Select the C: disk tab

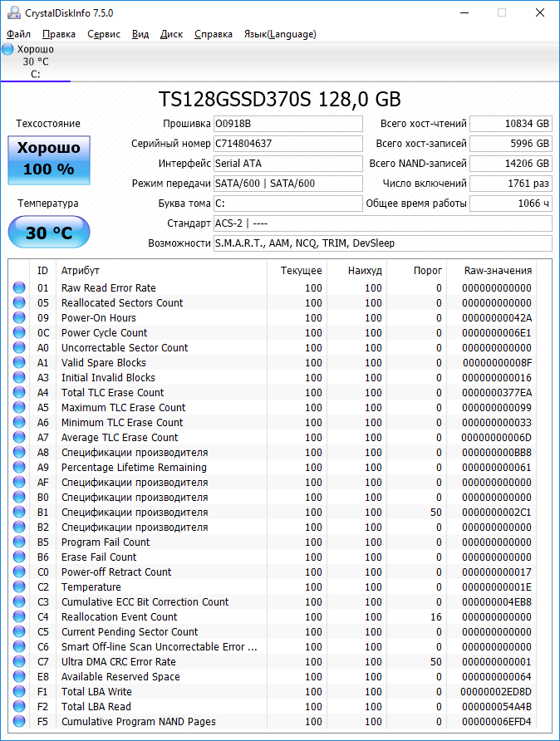click(36, 62)
